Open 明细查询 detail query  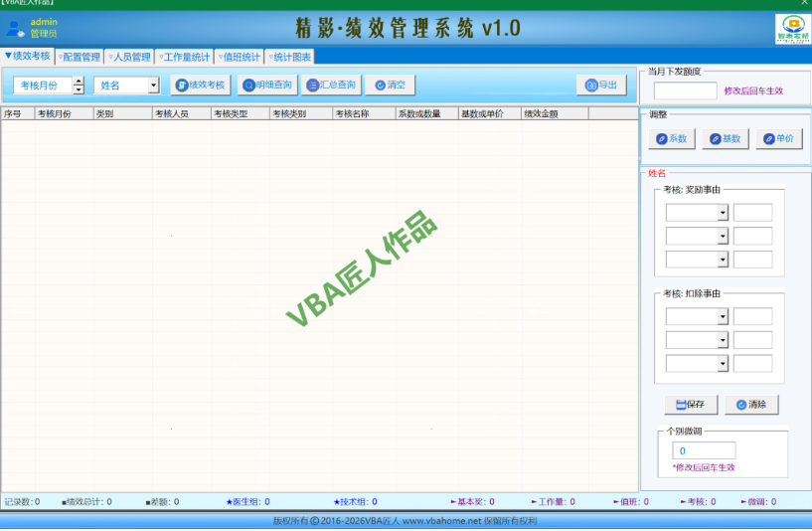(267, 85)
